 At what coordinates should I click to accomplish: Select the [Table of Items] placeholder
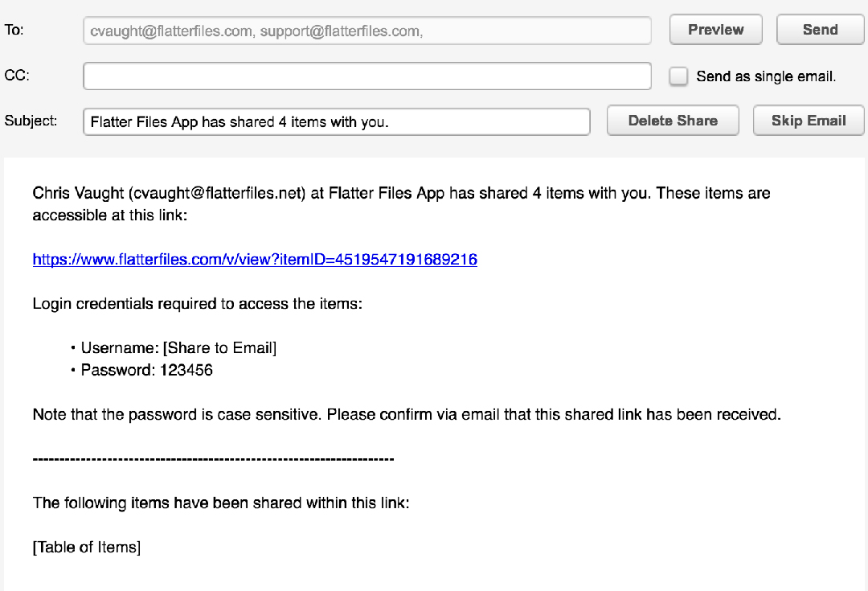pos(87,548)
